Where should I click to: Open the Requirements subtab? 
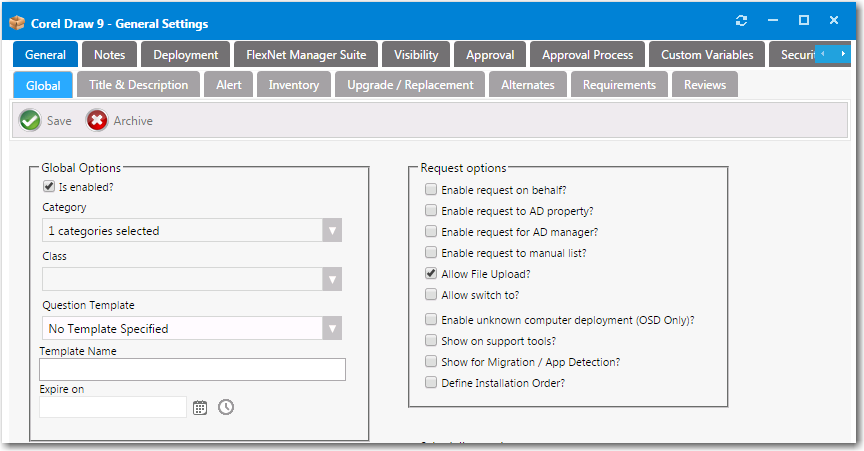click(x=619, y=85)
